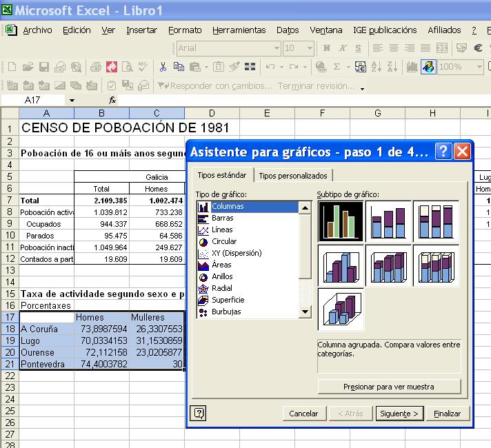Toggle italic (K) formatting

tap(343, 48)
